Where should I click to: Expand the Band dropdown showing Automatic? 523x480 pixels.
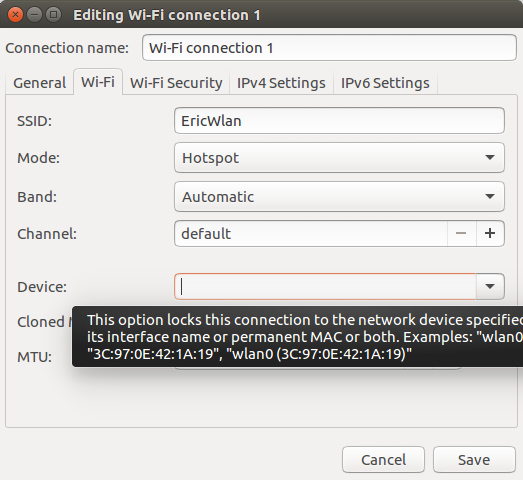click(x=339, y=196)
